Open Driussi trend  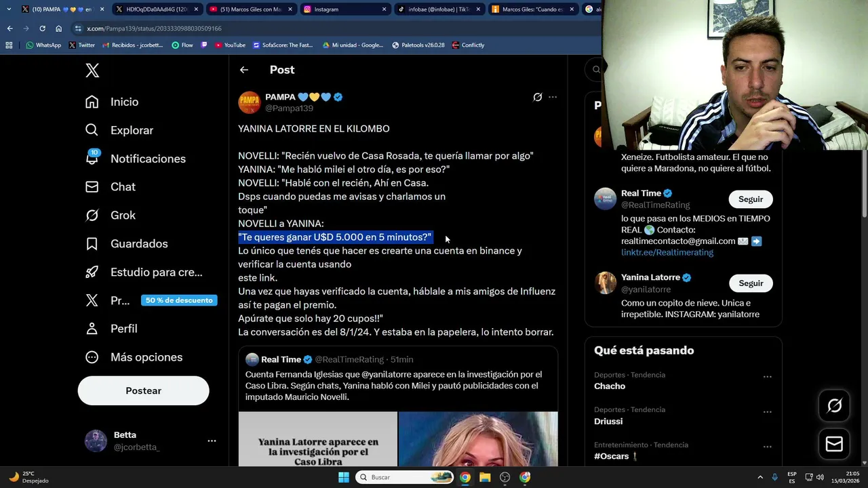(608, 422)
